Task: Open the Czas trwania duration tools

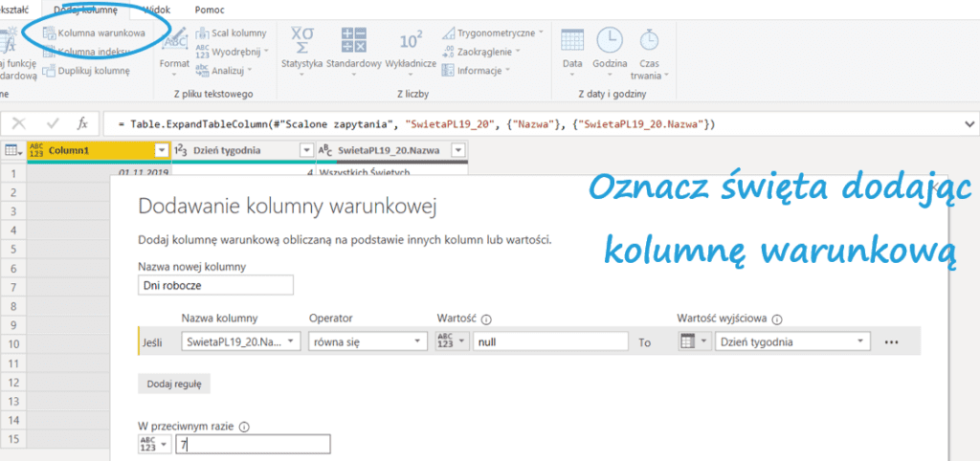Action: click(x=649, y=53)
